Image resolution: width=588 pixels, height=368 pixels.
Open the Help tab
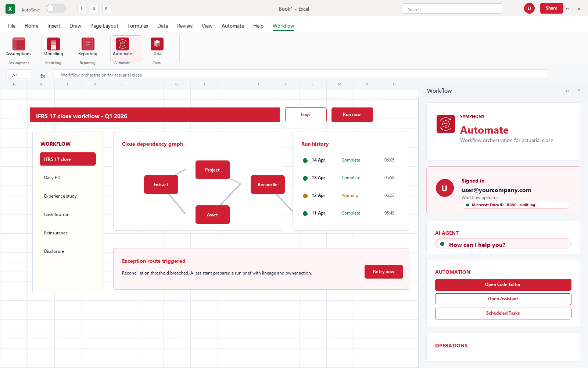click(x=258, y=26)
